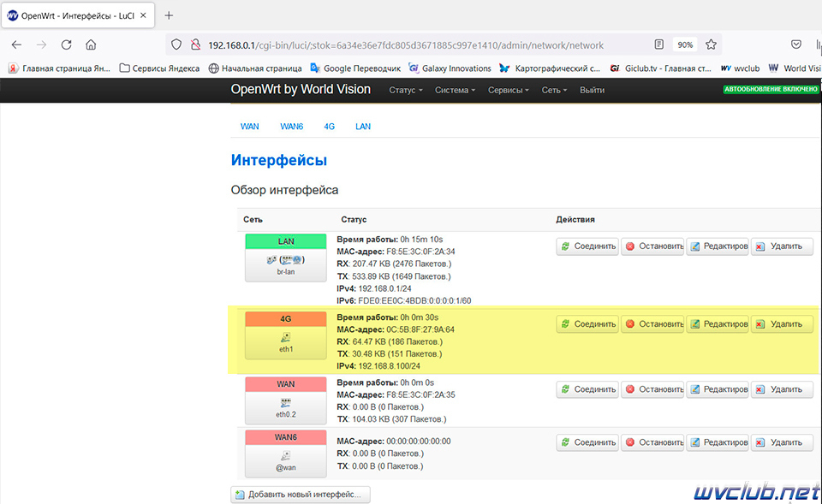
Task: Open the OpenWrt by World Vision home link
Action: (x=301, y=89)
